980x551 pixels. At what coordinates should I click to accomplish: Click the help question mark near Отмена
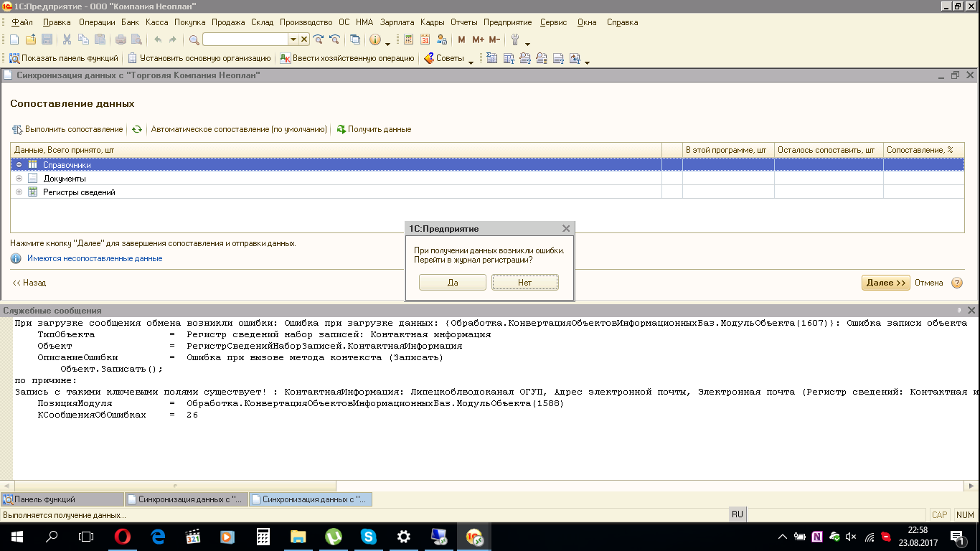(x=956, y=283)
